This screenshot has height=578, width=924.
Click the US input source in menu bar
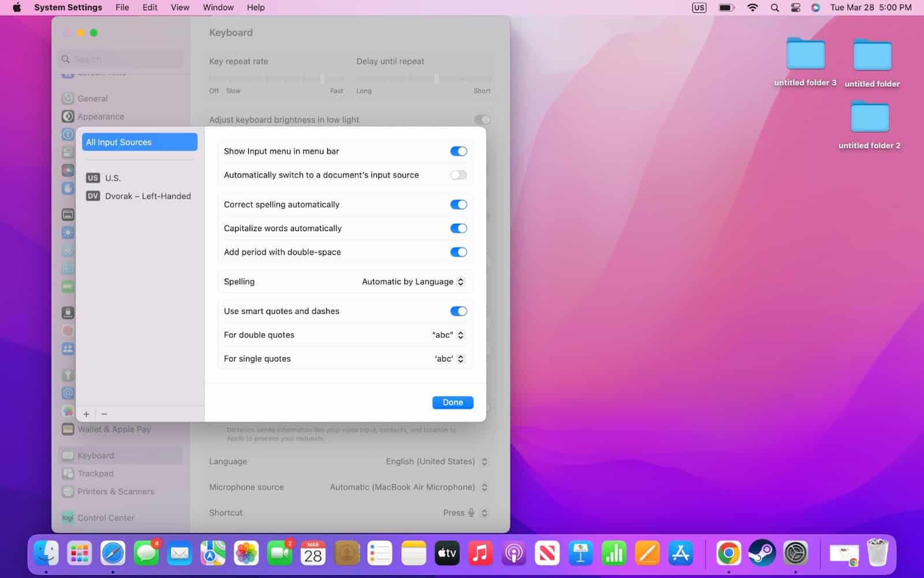699,8
